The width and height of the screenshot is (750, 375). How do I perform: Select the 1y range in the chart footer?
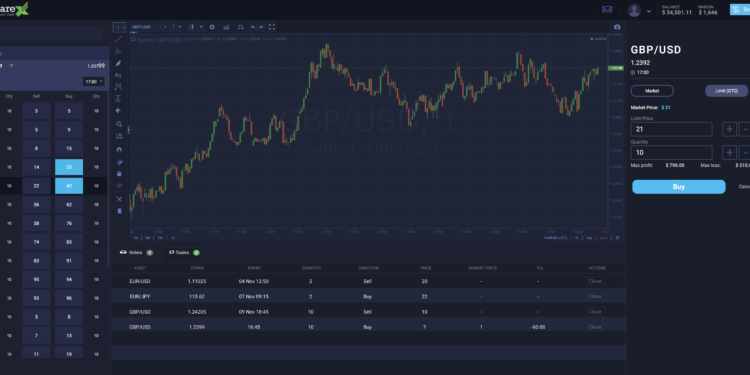[x=173, y=238]
